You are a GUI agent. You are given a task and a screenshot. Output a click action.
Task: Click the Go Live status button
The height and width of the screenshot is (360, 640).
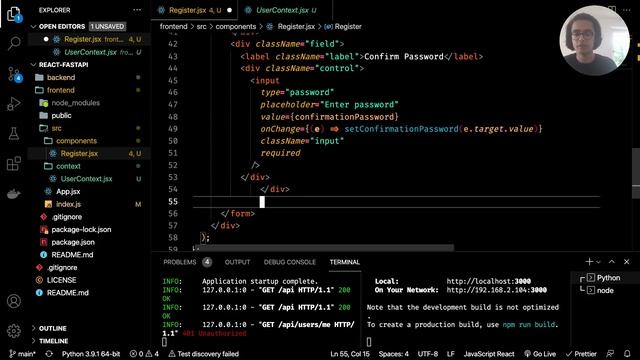540,354
